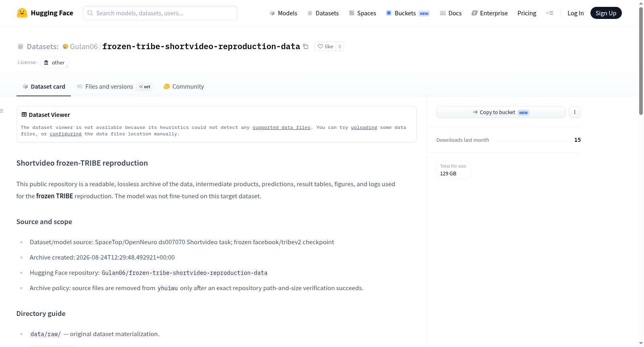Click the bold 'frozen TRIBE' text

[x=55, y=196]
